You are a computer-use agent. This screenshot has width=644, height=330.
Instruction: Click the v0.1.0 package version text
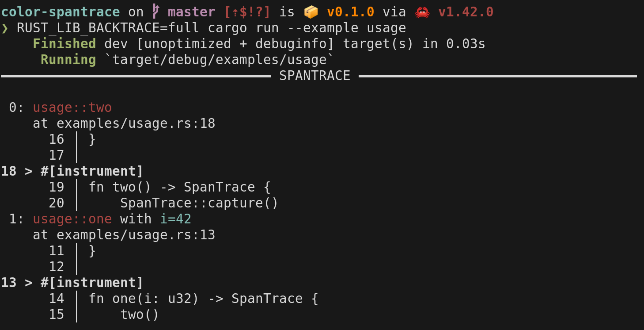coord(351,12)
